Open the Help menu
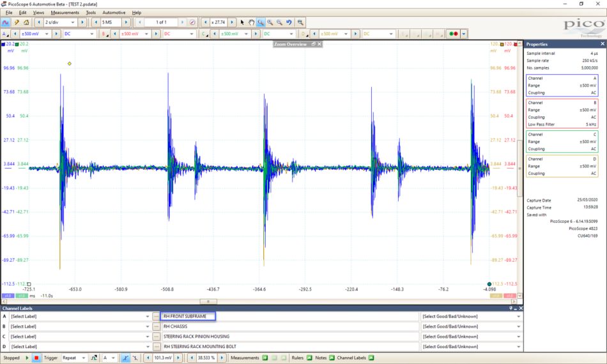The width and height of the screenshot is (607, 364). [136, 12]
